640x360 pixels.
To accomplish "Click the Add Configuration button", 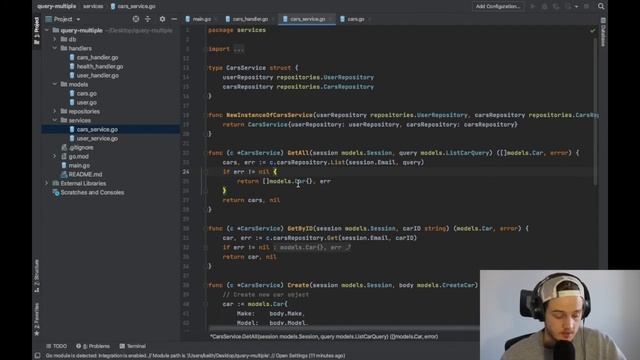I will click(498, 7).
